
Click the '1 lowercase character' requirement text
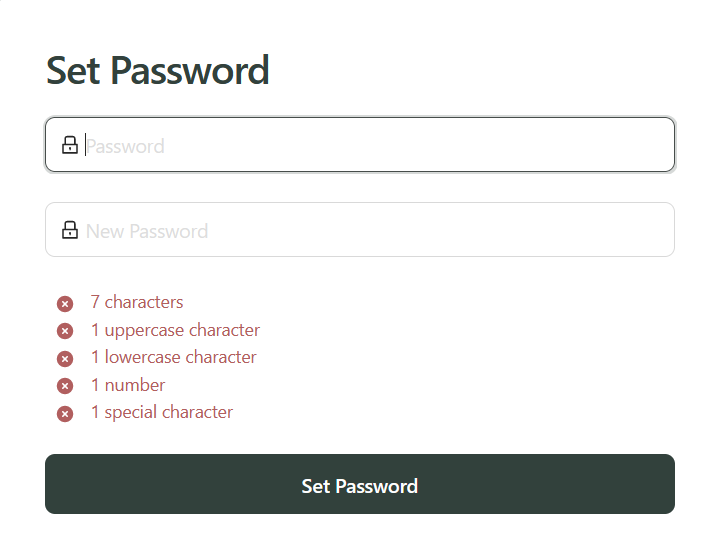[173, 357]
